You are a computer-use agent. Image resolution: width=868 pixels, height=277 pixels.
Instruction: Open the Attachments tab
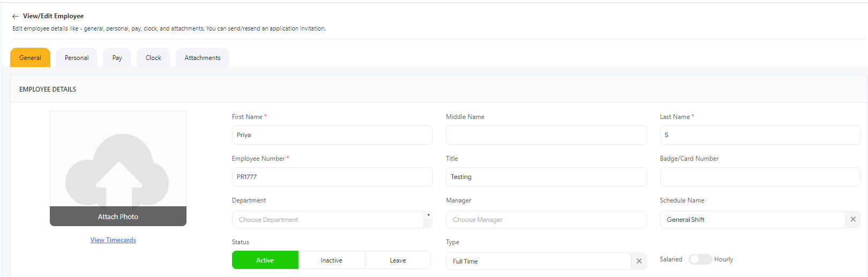(x=202, y=58)
